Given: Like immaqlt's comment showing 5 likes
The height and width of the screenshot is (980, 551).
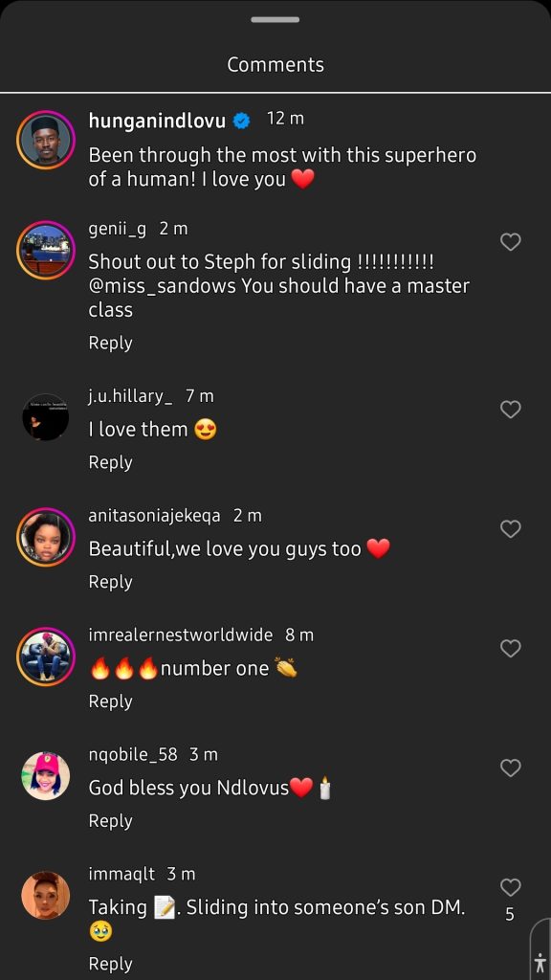Looking at the screenshot, I should click(511, 887).
